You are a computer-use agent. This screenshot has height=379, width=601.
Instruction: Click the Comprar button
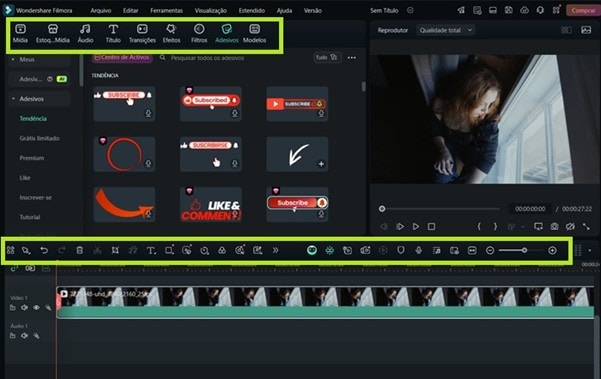pyautogui.click(x=583, y=10)
